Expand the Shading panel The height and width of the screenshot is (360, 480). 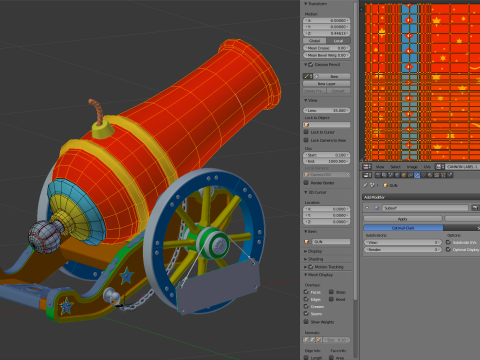[x=305, y=259]
